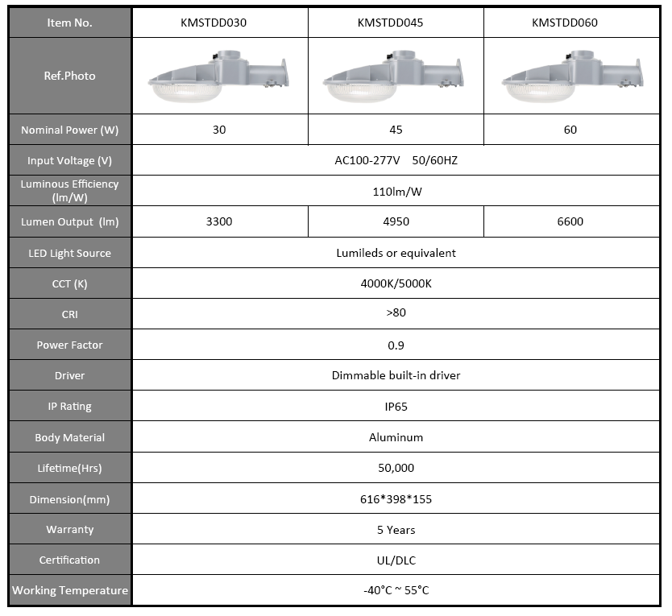Select the KMSTDD060 item number cell
The image size is (672, 616).
[x=570, y=23]
